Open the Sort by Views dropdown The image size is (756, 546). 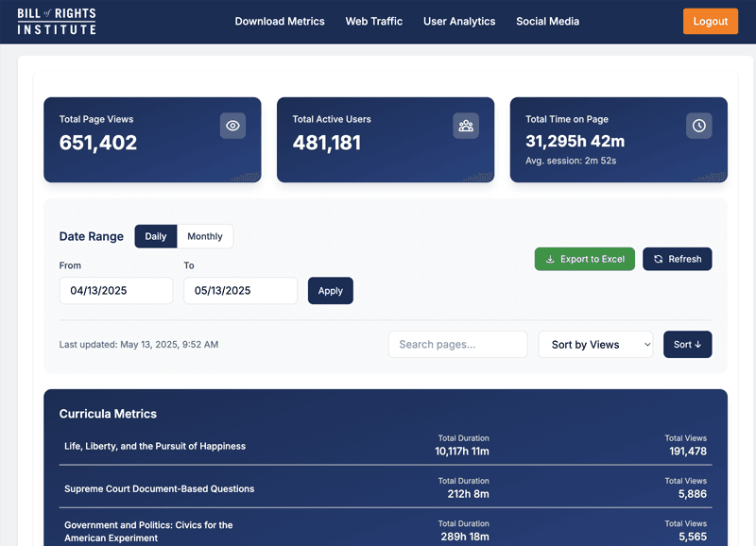tap(595, 345)
